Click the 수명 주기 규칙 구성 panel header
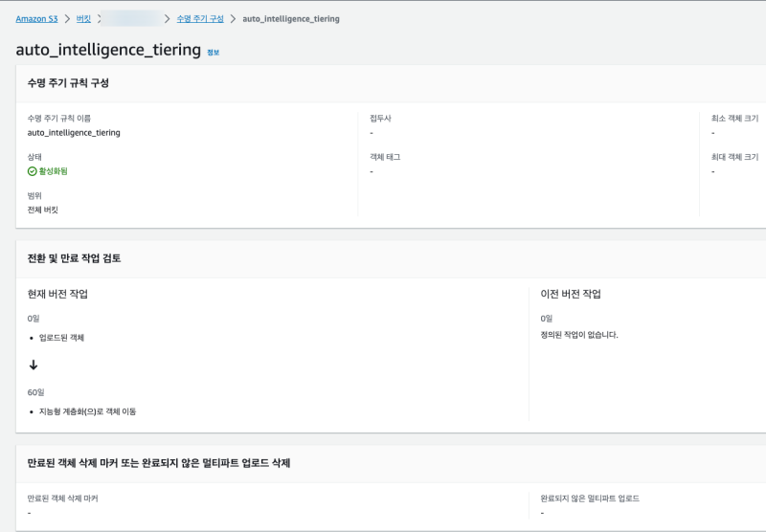The width and height of the screenshot is (766, 532). click(68, 83)
